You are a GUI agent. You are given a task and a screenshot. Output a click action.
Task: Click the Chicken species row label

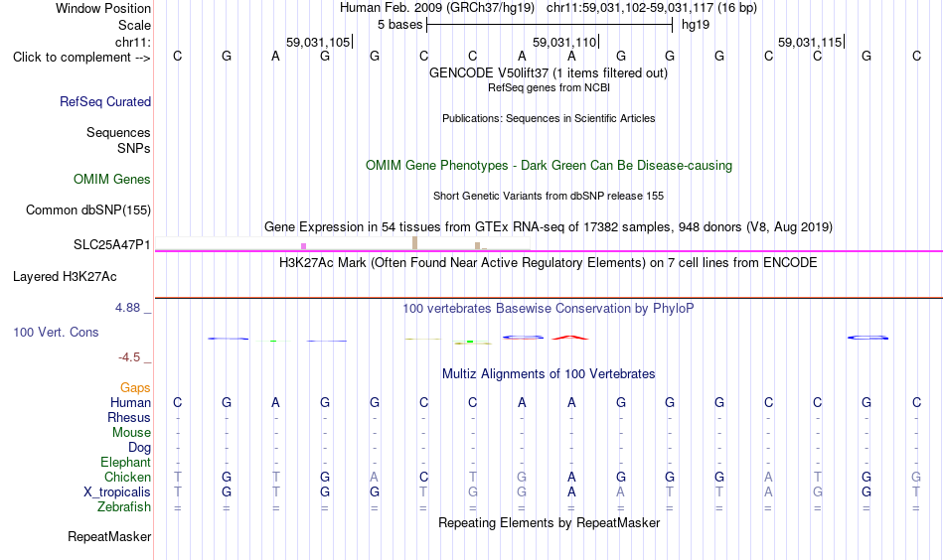click(x=127, y=477)
